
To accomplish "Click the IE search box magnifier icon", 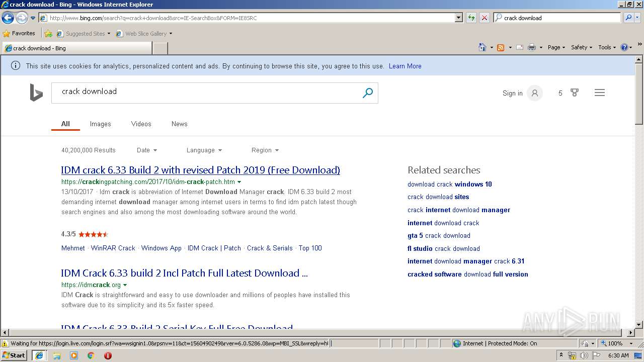I will click(x=628, y=18).
